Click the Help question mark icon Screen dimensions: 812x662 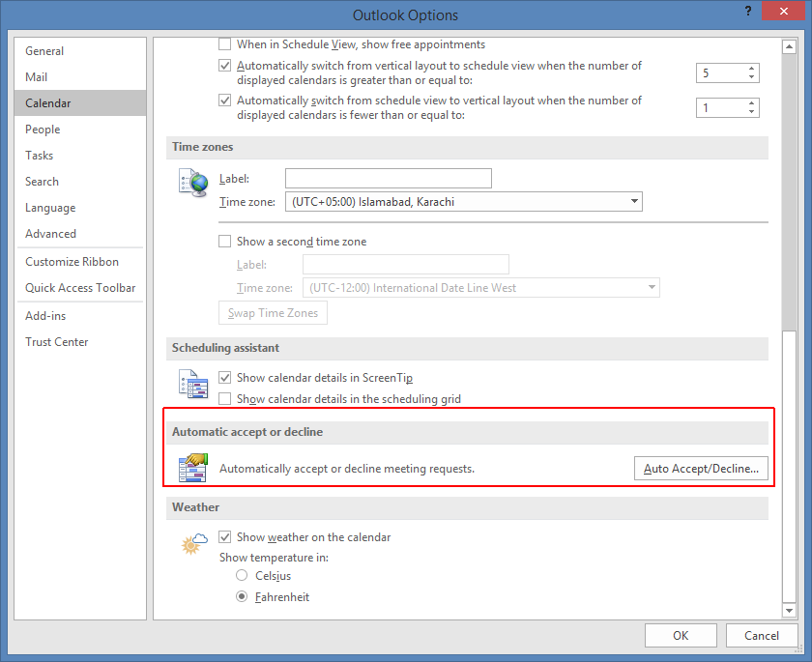[748, 11]
